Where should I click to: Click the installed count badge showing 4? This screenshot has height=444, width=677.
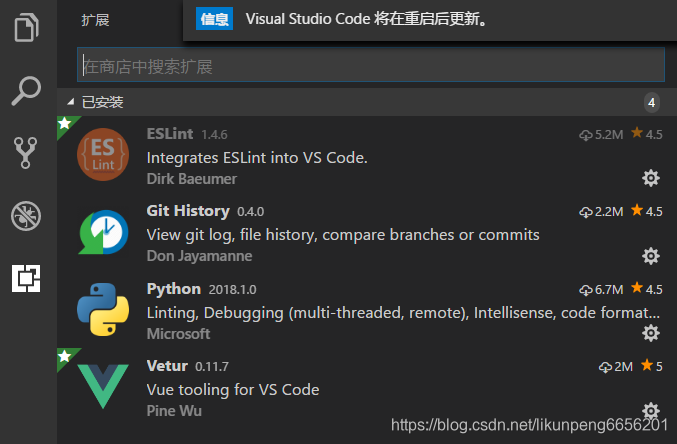[x=652, y=102]
